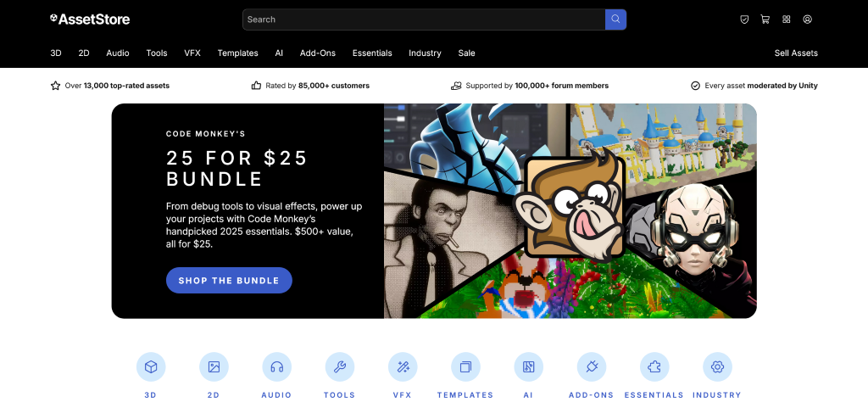Open the Sale menu item
868x419 pixels.
467,53
